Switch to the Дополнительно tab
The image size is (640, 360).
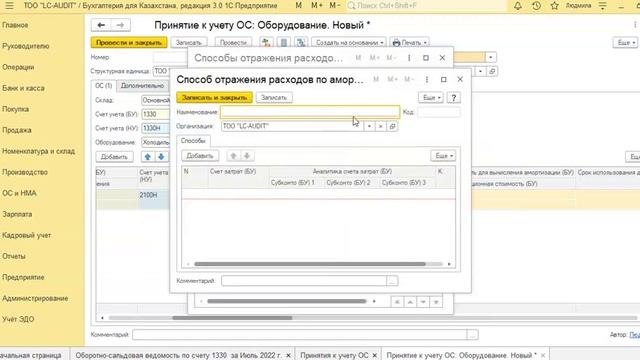[142, 86]
